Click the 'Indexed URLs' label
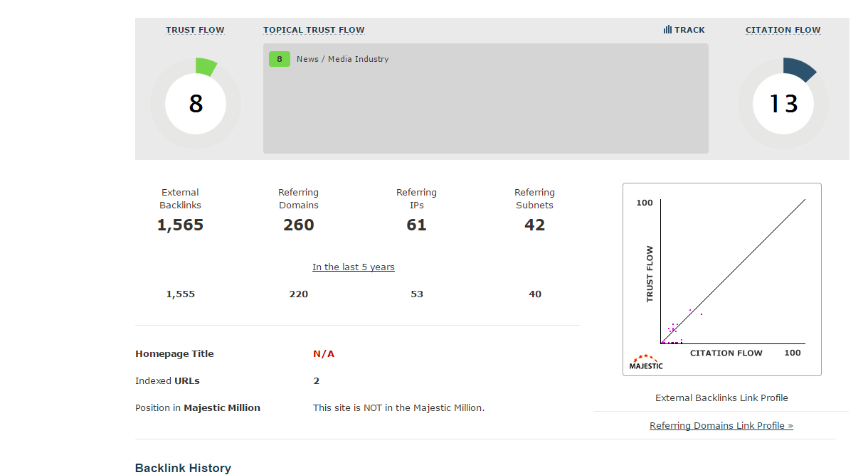The height and width of the screenshot is (475, 868). 167,381
